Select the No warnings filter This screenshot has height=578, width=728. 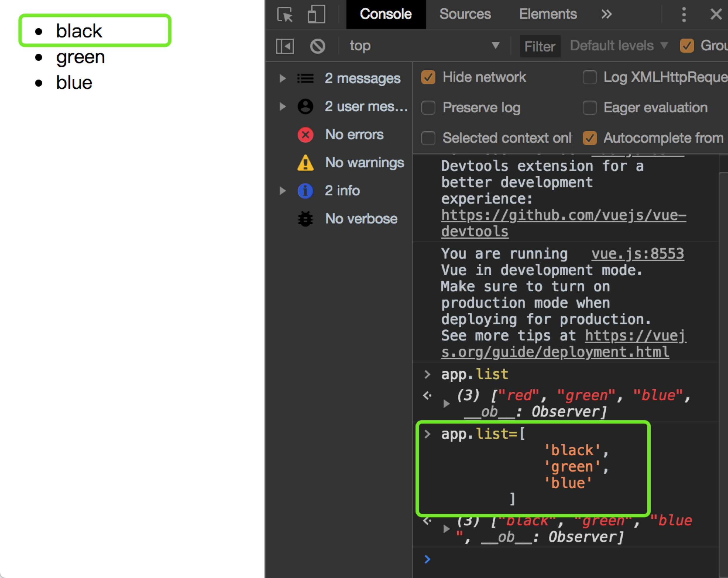click(x=364, y=163)
